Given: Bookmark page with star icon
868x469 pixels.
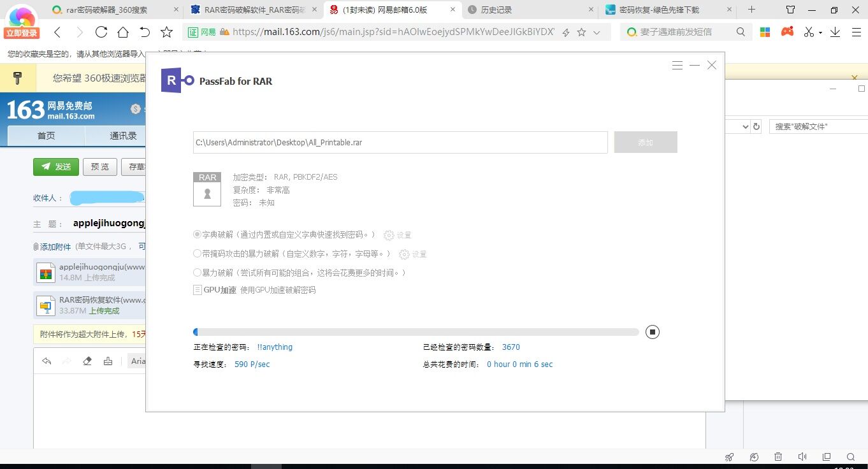Looking at the screenshot, I should tap(166, 32).
